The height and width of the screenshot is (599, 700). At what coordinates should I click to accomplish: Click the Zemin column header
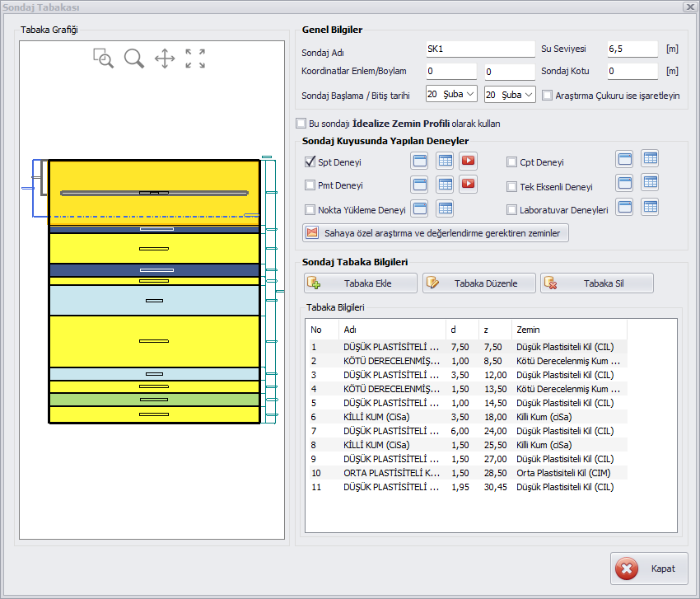[569, 330]
